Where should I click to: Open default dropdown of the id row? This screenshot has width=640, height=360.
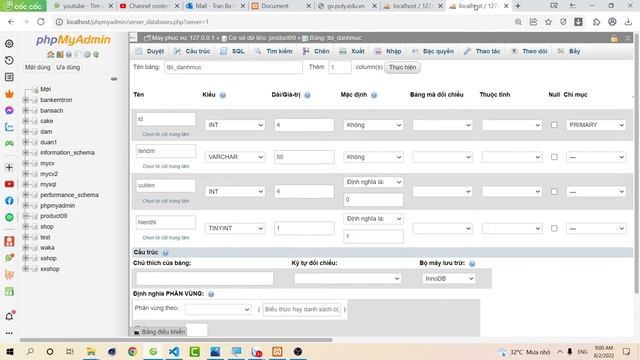click(x=373, y=125)
